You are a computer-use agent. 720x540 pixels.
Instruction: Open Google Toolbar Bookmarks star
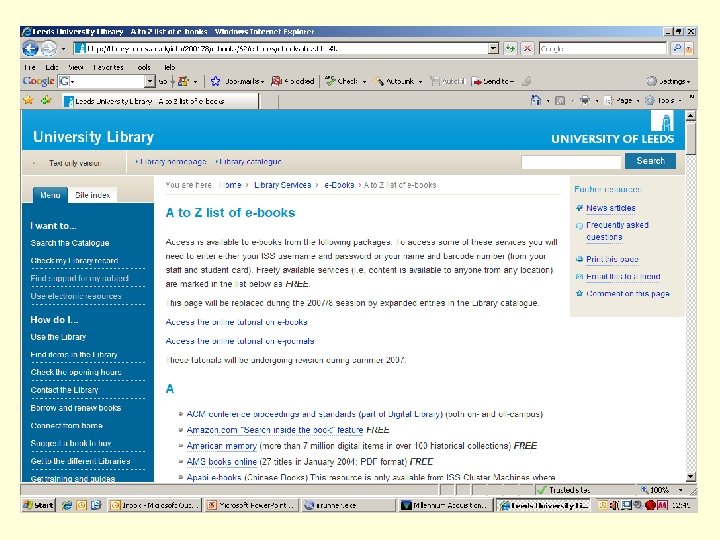tap(215, 81)
